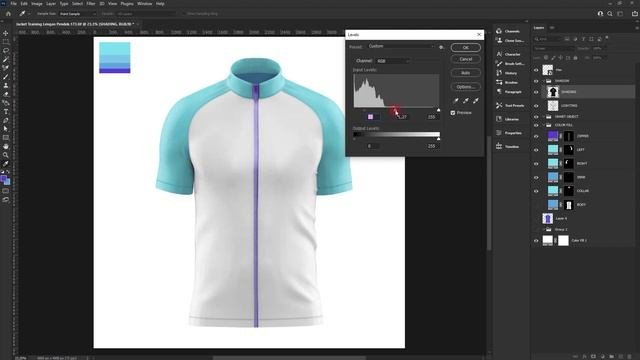Open the History panel

click(x=507, y=73)
